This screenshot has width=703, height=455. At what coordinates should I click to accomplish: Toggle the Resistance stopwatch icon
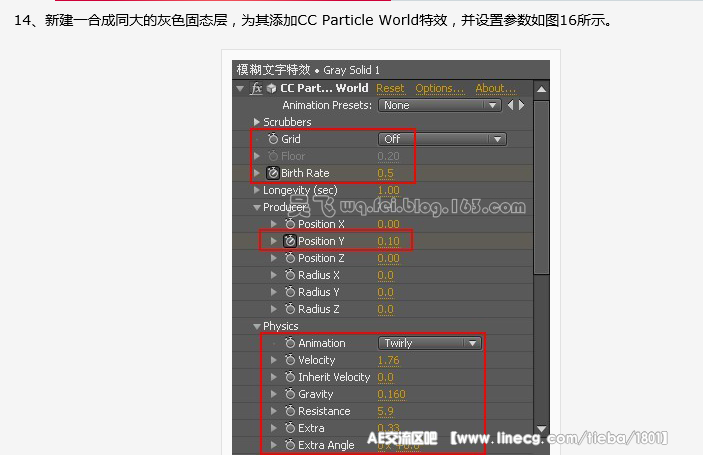tap(290, 412)
